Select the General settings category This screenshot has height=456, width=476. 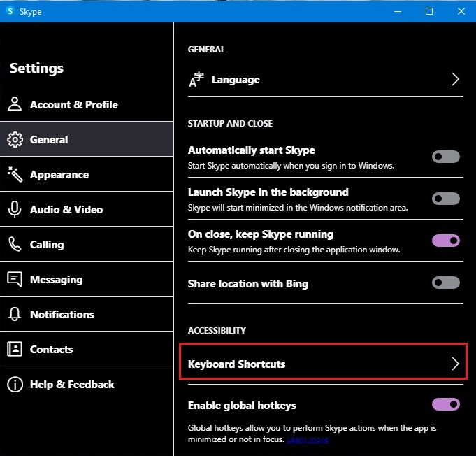pos(87,139)
